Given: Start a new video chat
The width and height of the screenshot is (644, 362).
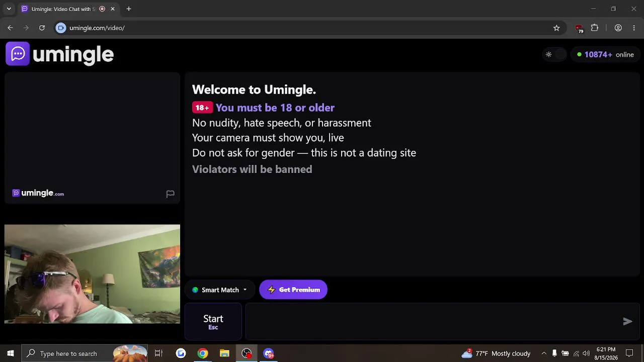Looking at the screenshot, I should tap(213, 322).
